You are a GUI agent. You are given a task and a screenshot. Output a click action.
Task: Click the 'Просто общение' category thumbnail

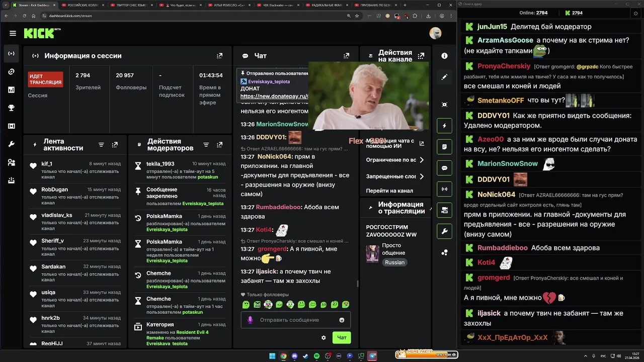[372, 254]
